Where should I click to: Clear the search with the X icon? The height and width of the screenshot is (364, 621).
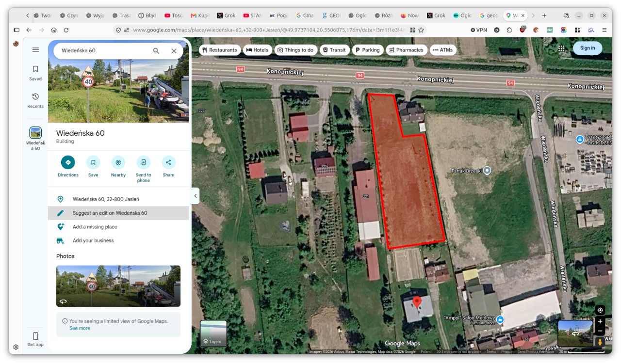point(174,51)
